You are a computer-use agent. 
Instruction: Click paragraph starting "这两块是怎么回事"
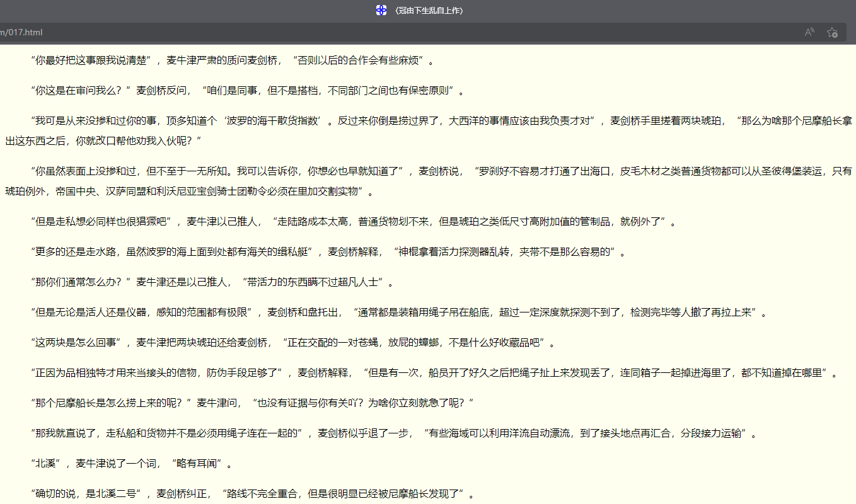tap(293, 343)
